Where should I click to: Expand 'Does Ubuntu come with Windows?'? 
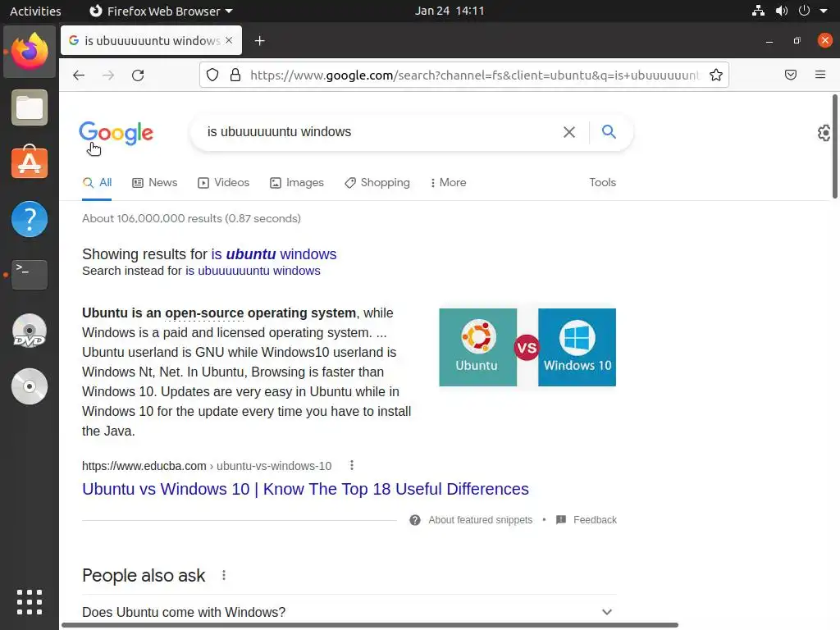tap(349, 612)
